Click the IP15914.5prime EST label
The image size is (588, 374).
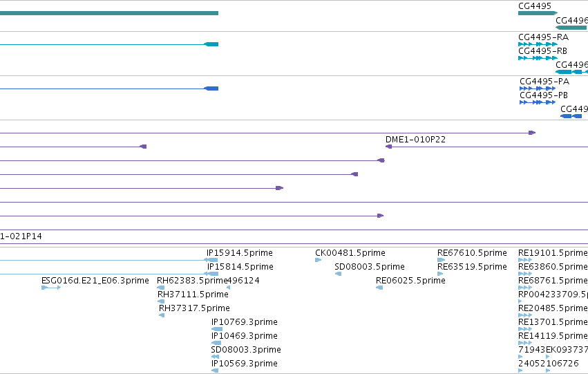240,253
